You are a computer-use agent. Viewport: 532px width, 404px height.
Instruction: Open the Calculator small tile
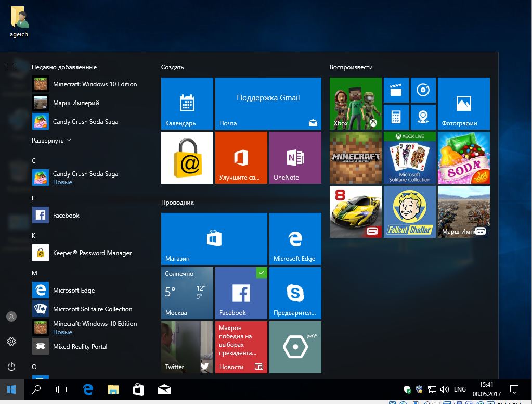click(396, 117)
